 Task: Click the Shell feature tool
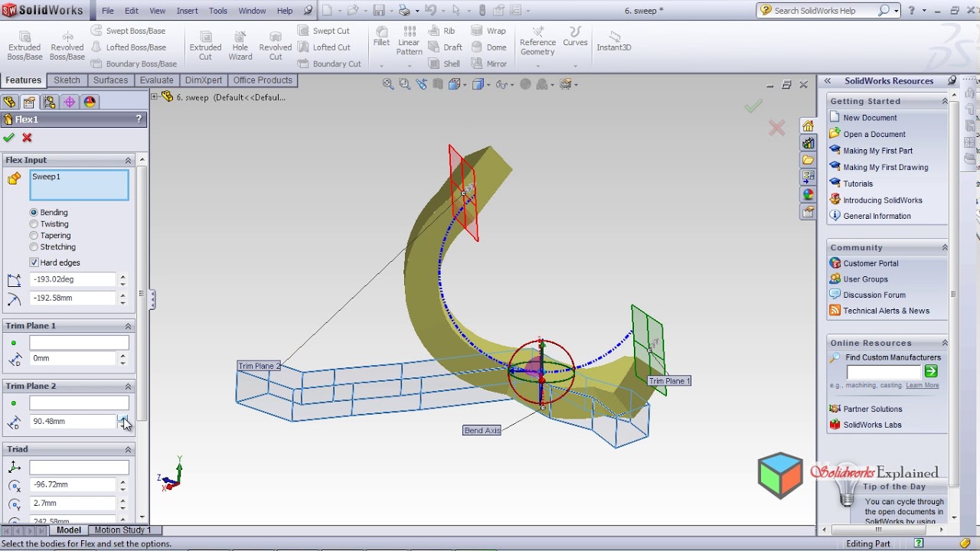tap(444, 64)
